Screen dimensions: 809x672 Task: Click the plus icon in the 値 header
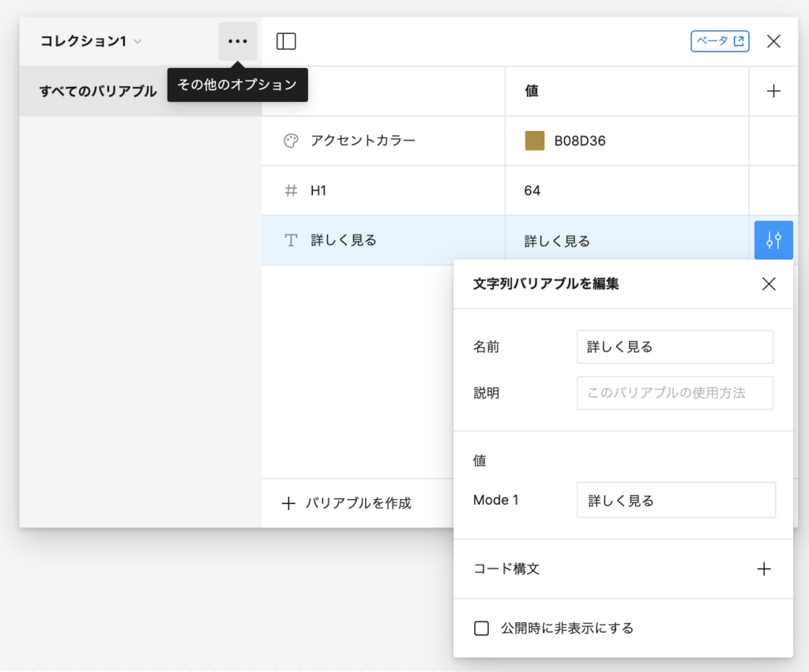click(773, 91)
